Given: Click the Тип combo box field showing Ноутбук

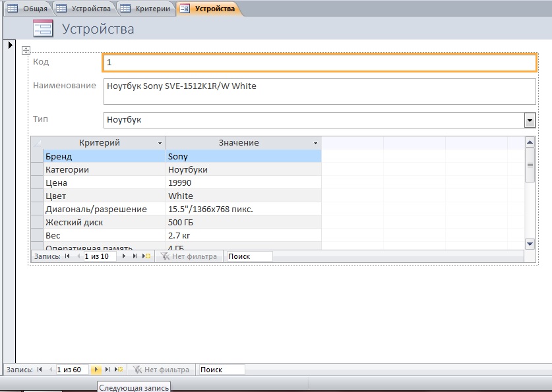Looking at the screenshot, I should point(314,121).
